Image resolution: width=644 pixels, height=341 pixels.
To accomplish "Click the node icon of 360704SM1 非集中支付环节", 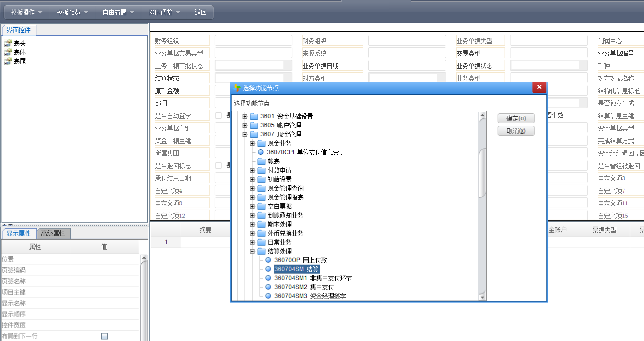I will [x=268, y=278].
